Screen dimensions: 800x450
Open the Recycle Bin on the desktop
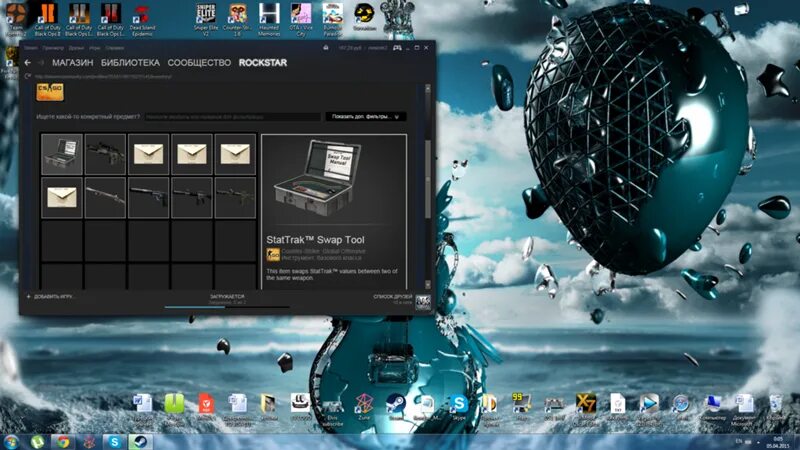[x=776, y=407]
